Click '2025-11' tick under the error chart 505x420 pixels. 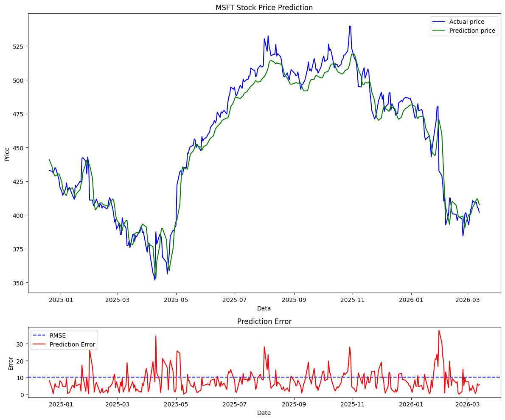(353, 405)
